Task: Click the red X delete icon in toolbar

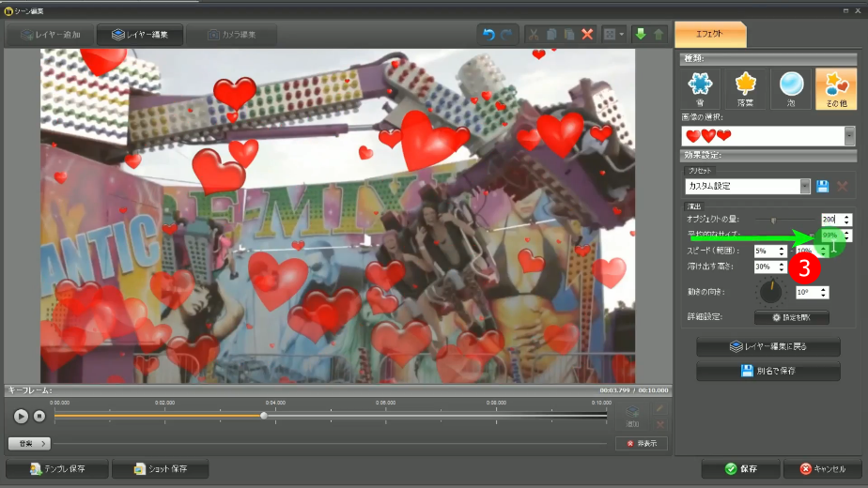Action: tap(587, 35)
